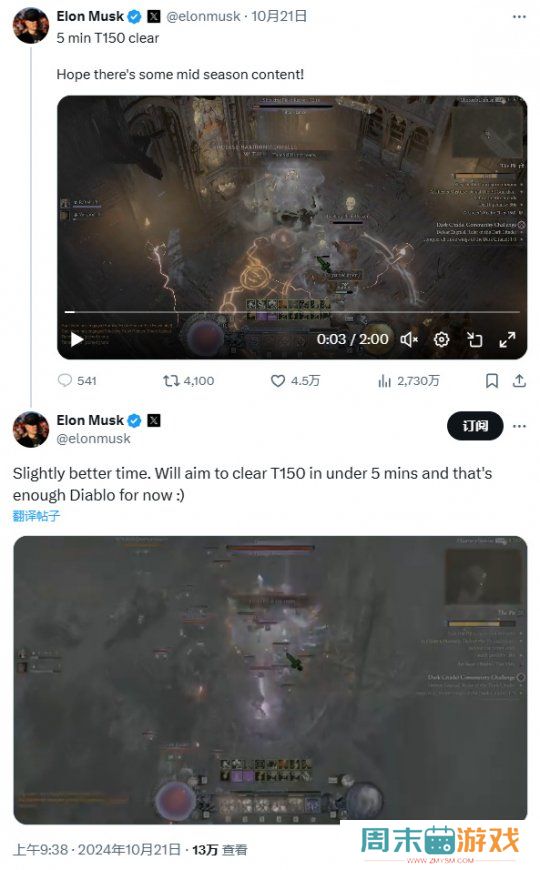Click X affiliate badge beside first name
This screenshot has height=870, width=540.
[x=154, y=17]
